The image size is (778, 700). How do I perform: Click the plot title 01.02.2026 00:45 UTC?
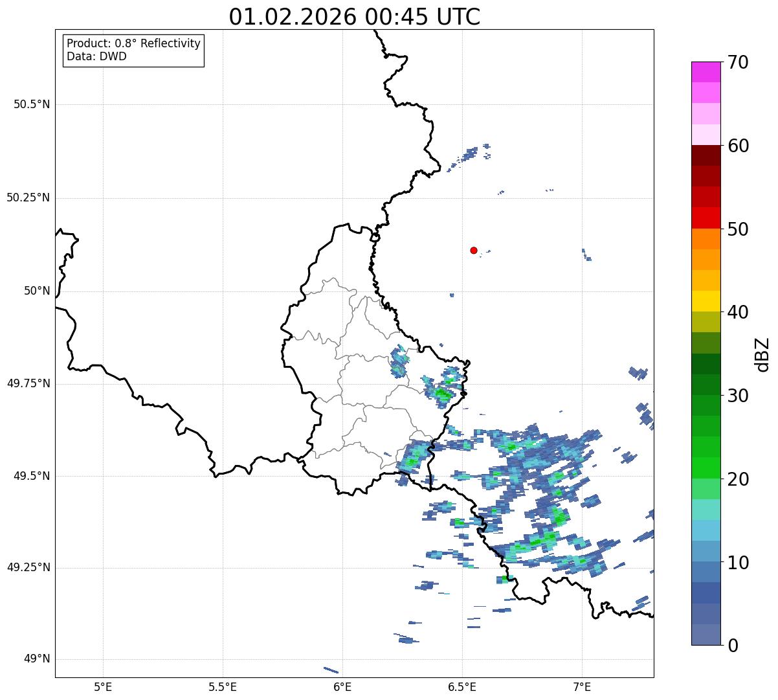(355, 17)
